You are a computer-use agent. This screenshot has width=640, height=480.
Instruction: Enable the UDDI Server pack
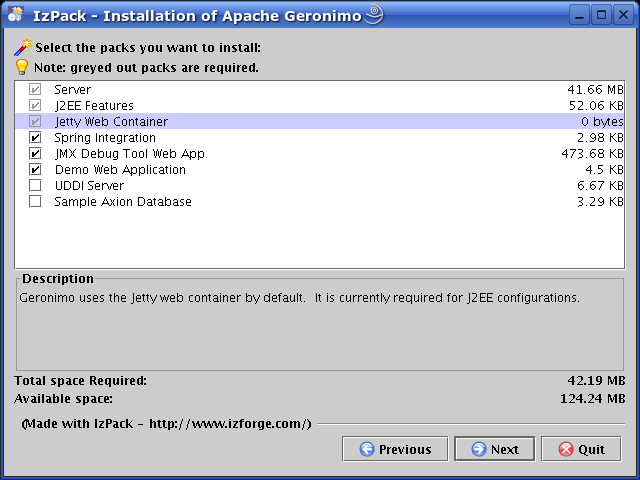pos(35,186)
